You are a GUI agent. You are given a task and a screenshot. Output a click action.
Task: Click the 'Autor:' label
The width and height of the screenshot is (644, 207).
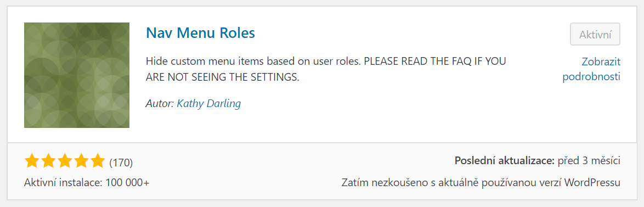[160, 103]
